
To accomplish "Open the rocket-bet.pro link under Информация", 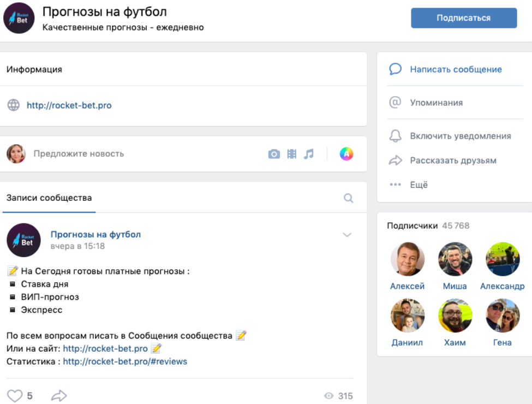I will (x=69, y=105).
